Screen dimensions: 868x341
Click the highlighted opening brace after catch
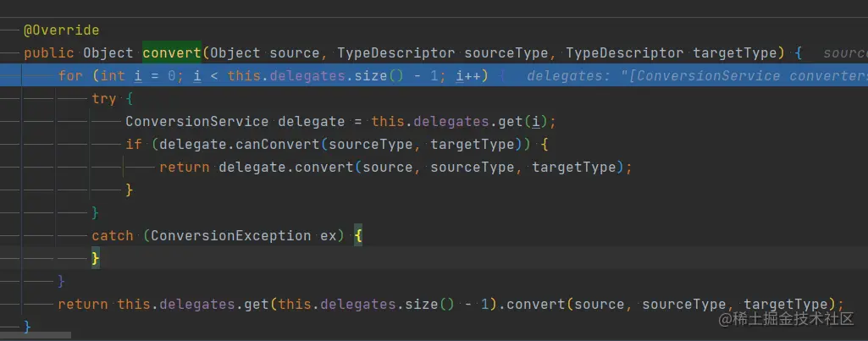pos(358,236)
